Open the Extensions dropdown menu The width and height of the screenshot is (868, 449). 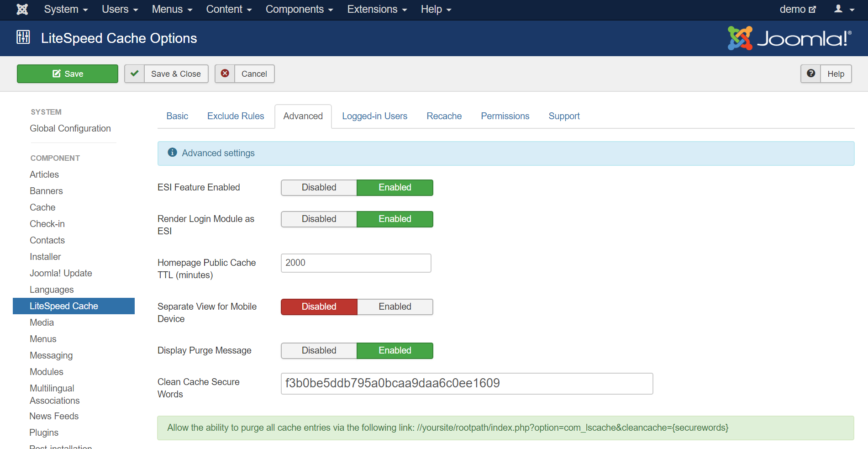click(377, 9)
